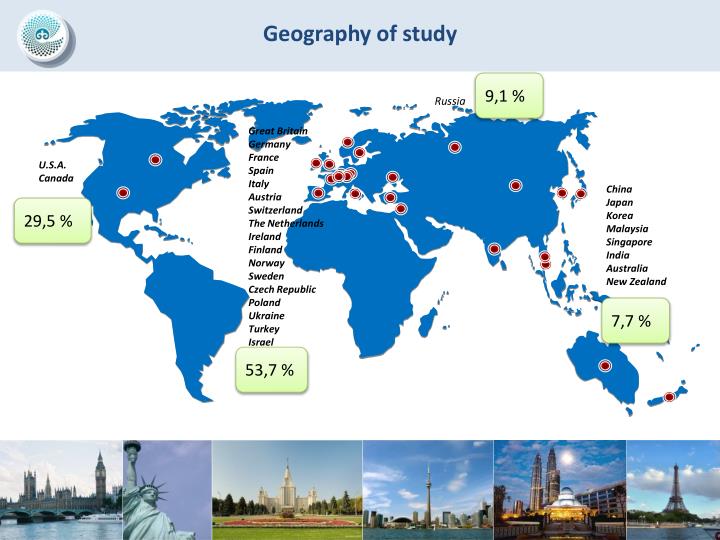Image resolution: width=720 pixels, height=540 pixels.
Task: Click the red map marker on Korea
Action: 562,193
